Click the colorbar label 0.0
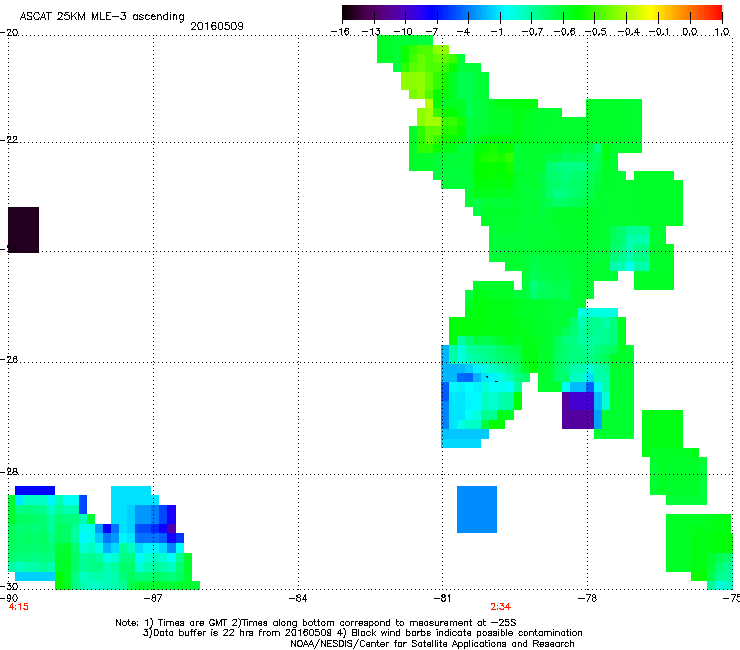 click(x=690, y=32)
